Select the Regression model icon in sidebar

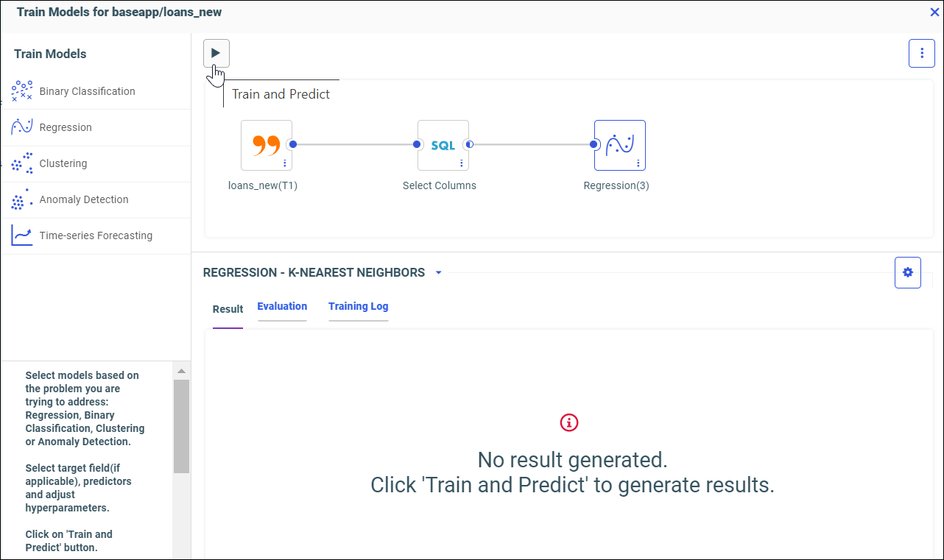pyautogui.click(x=22, y=127)
